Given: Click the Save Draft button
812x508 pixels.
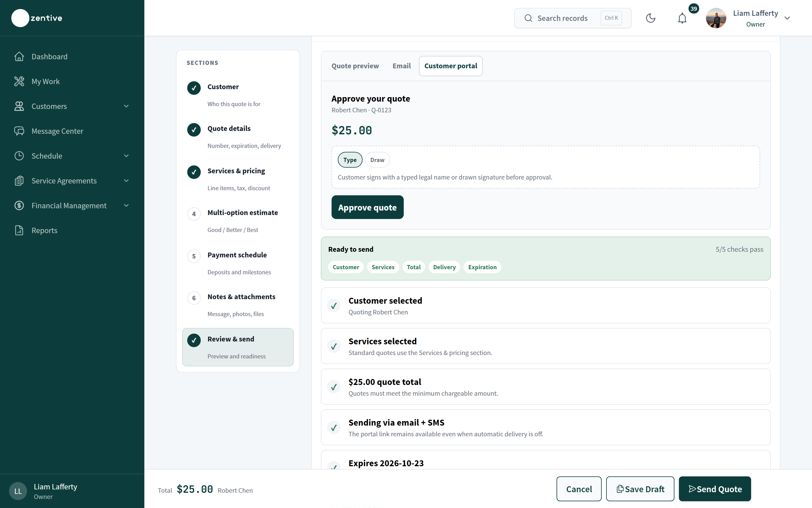Looking at the screenshot, I should pos(640,489).
